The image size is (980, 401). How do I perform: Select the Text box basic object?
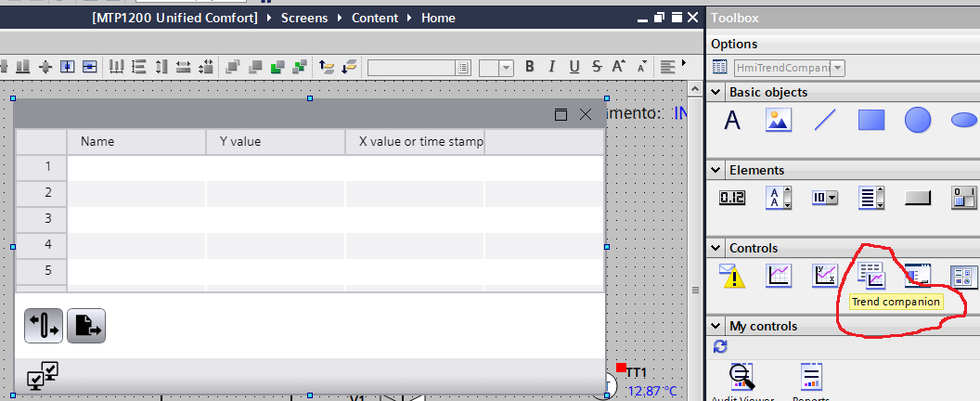[732, 120]
